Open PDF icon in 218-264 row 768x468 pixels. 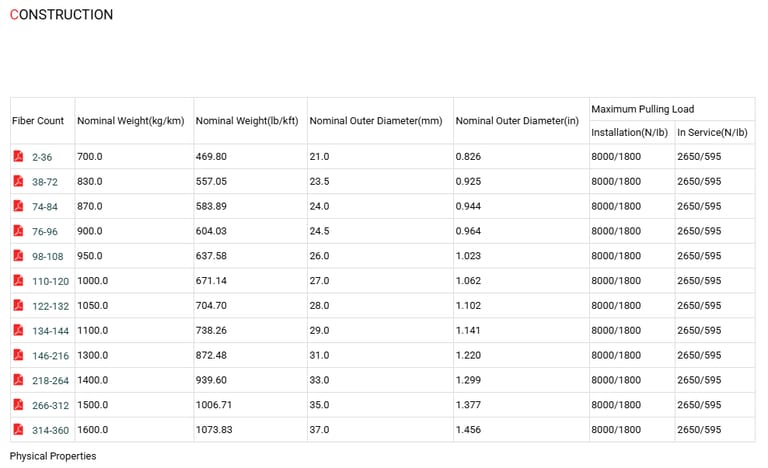18,380
